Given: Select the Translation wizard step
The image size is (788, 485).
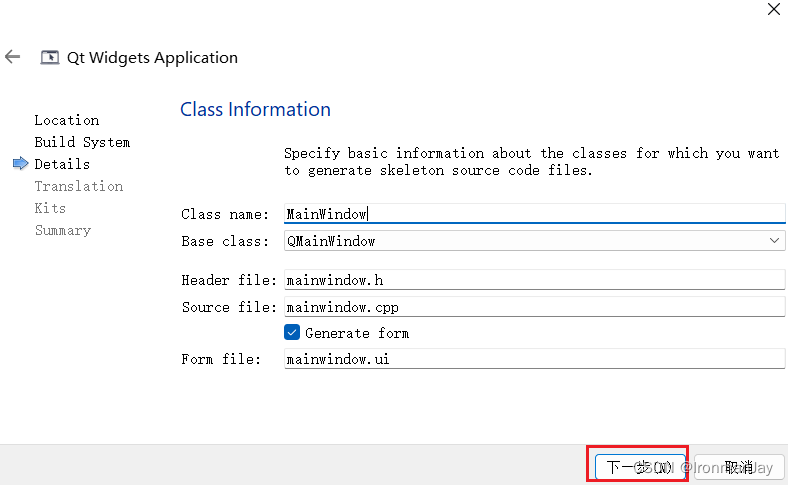Looking at the screenshot, I should (79, 186).
